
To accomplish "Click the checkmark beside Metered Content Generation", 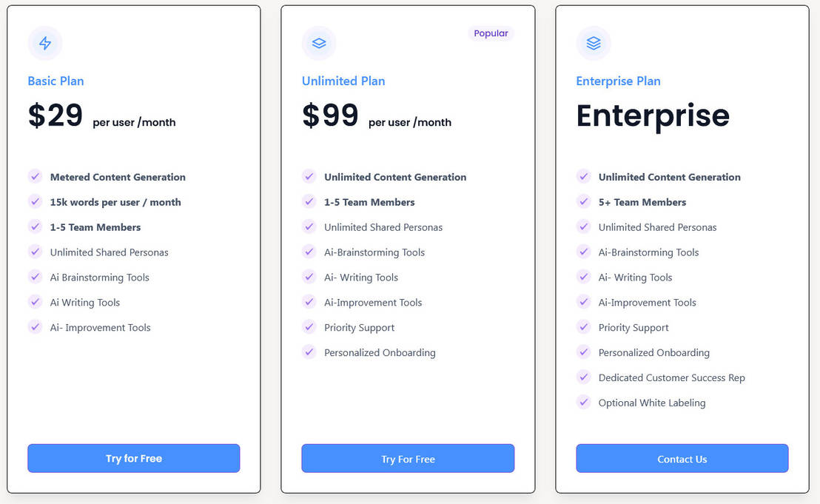I will [35, 177].
